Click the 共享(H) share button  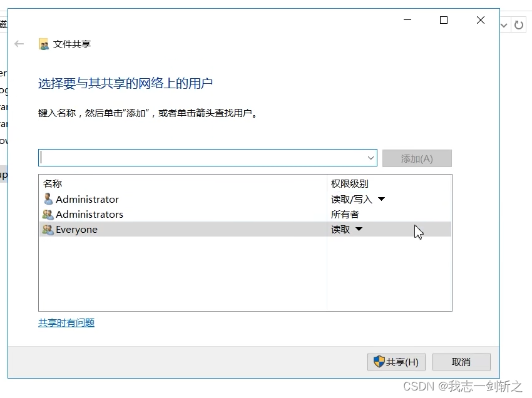pos(396,362)
